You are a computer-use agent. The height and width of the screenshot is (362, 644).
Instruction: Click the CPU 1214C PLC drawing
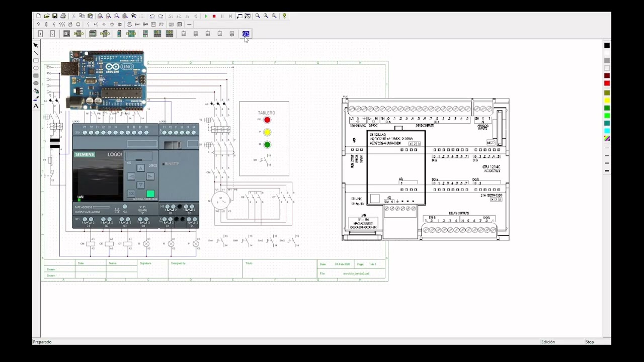426,169
